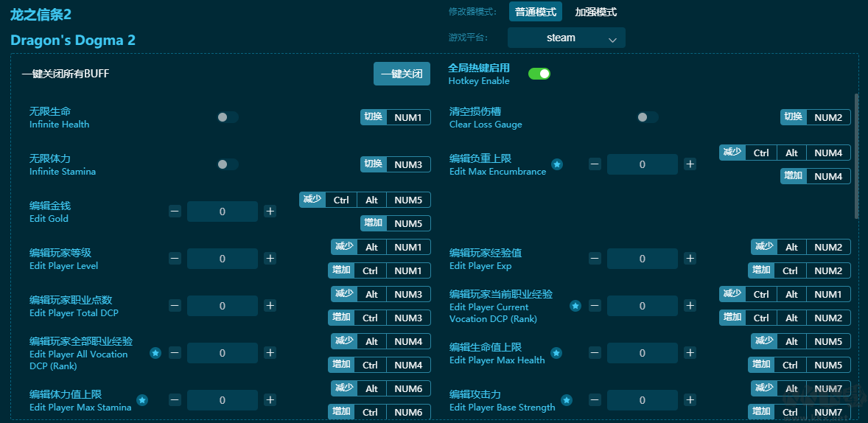Increase Edit Player Exp with plus button
The image size is (868, 423).
pyautogui.click(x=690, y=259)
